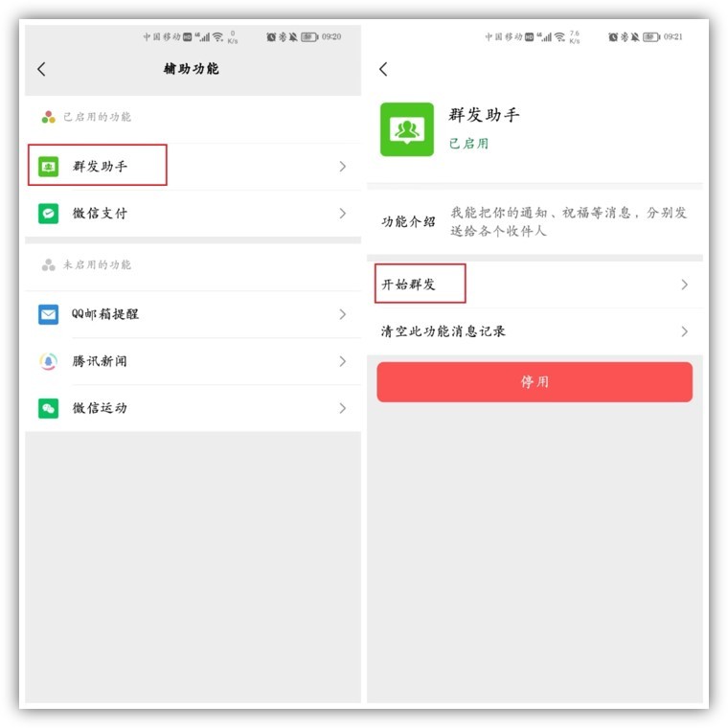Click the 已启用 green status text
The image size is (728, 728).
click(468, 144)
